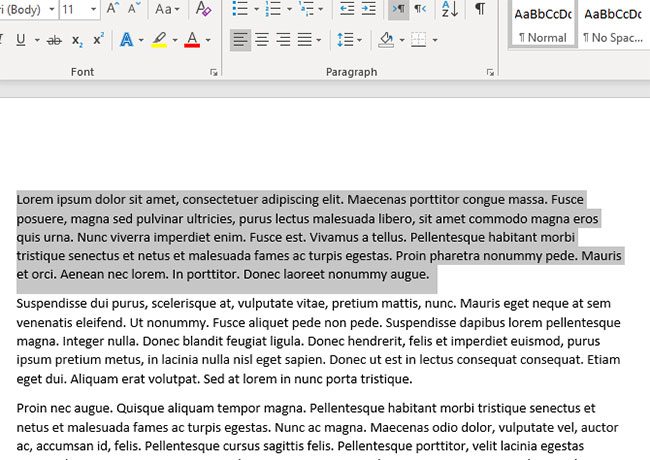Open the Paragraph settings dialog launcher
The image size is (650, 460).
(490, 73)
